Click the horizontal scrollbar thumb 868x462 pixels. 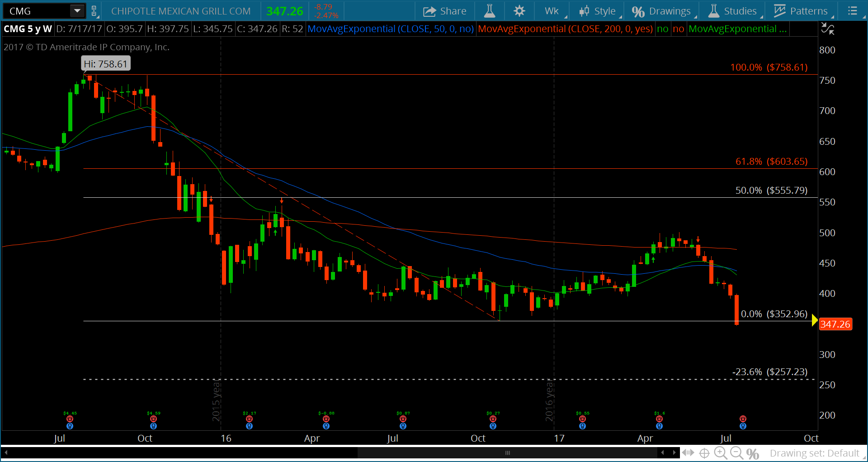click(x=507, y=452)
